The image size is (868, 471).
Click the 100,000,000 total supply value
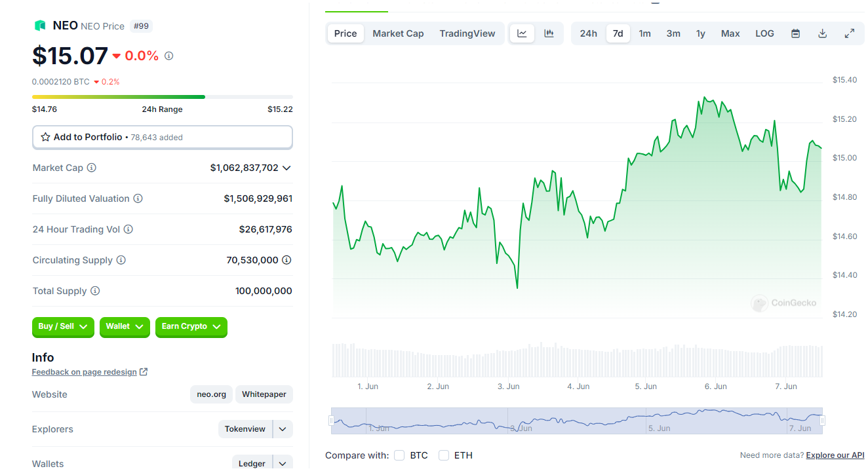point(264,291)
